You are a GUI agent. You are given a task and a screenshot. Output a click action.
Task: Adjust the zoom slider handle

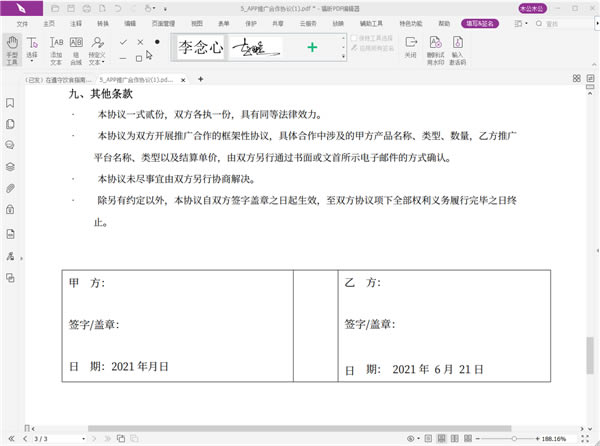(514, 439)
